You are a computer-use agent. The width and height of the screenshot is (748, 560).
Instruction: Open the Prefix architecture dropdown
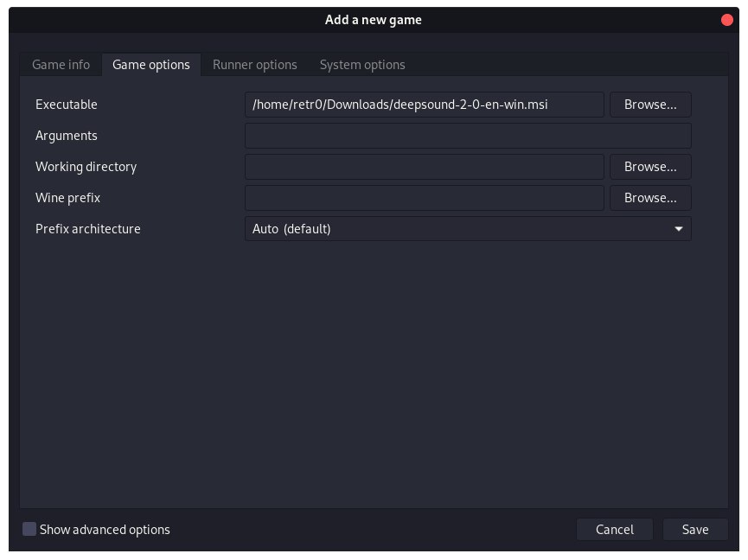pyautogui.click(x=468, y=229)
